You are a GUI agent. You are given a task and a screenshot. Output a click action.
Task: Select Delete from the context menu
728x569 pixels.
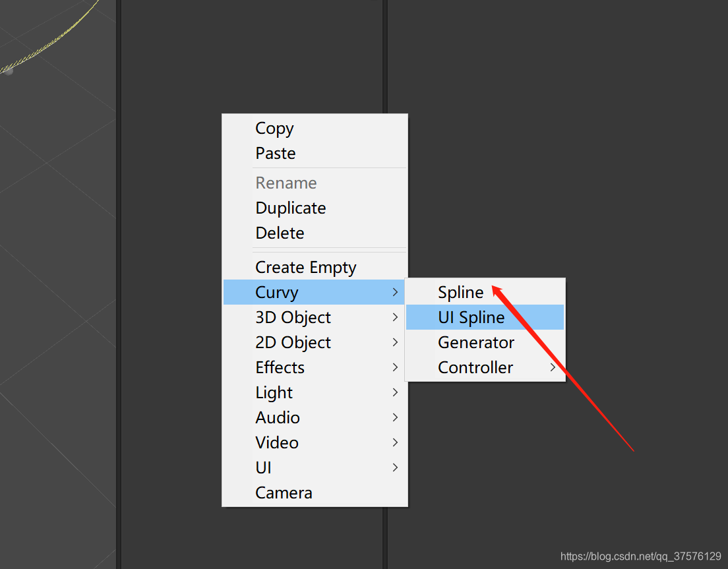point(280,233)
